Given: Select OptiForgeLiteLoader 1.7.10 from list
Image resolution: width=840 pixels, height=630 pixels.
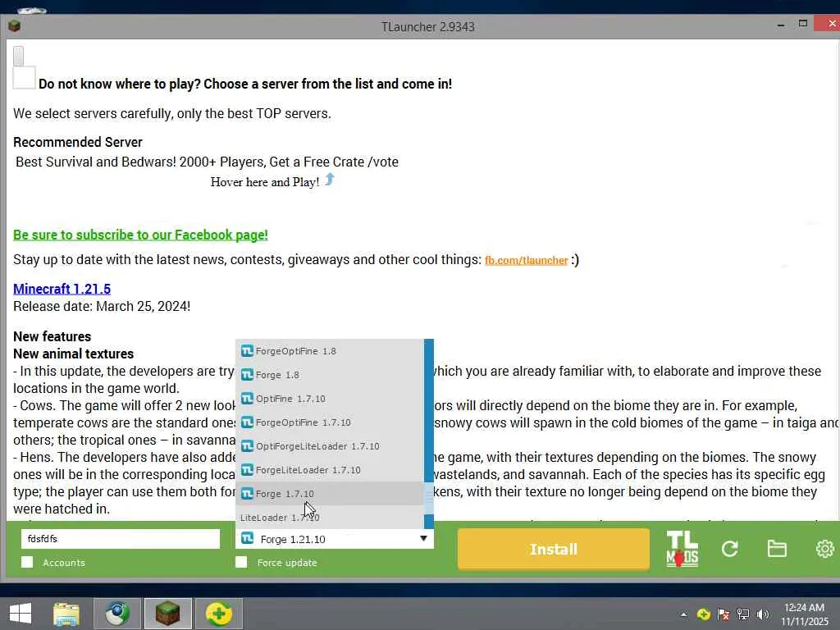Looking at the screenshot, I should click(x=330, y=445).
